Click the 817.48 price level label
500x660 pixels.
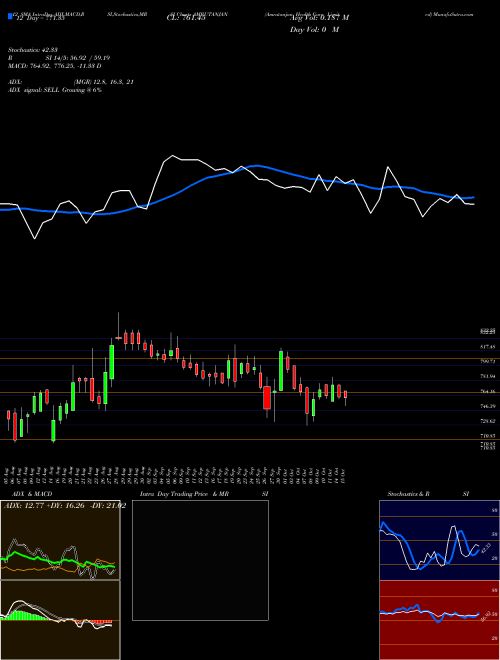[487, 347]
